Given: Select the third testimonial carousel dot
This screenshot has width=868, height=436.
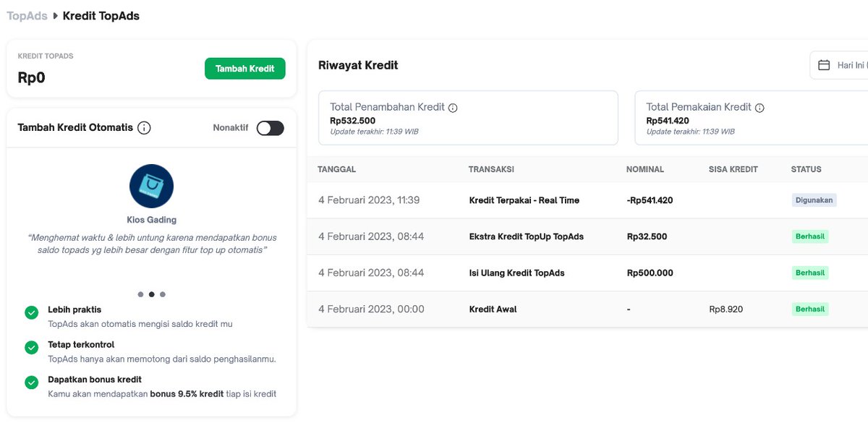Looking at the screenshot, I should pyautogui.click(x=163, y=294).
